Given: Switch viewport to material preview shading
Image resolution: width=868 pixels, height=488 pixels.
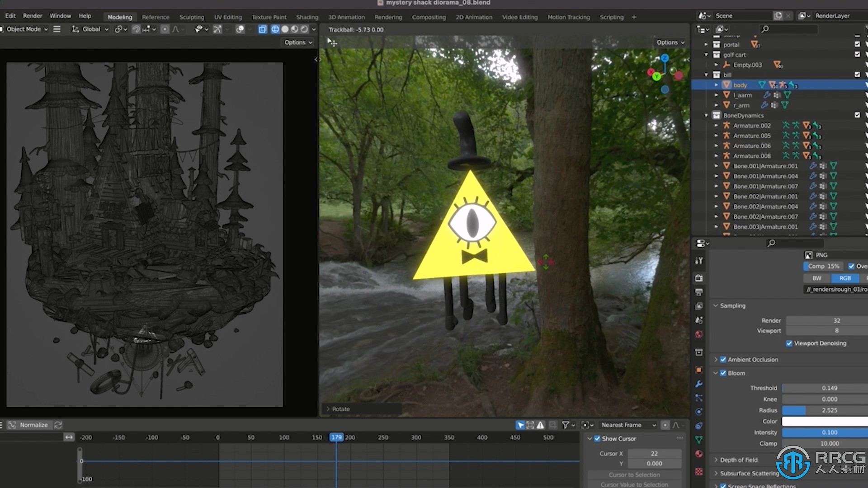Looking at the screenshot, I should (295, 29).
